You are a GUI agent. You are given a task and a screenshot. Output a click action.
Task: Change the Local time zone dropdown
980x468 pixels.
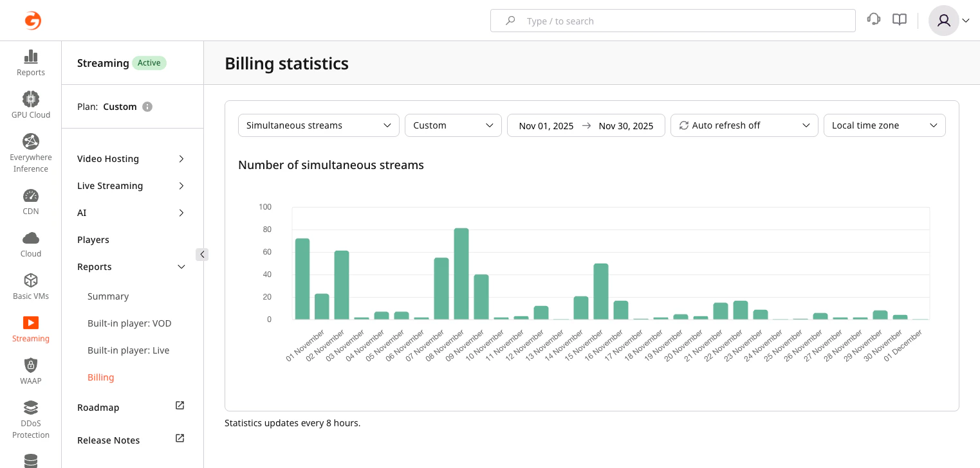(x=884, y=125)
